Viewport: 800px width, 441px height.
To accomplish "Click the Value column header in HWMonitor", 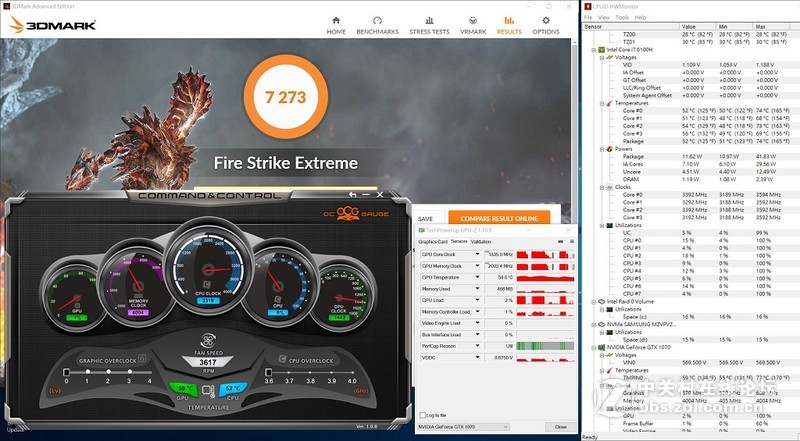I will coord(697,27).
